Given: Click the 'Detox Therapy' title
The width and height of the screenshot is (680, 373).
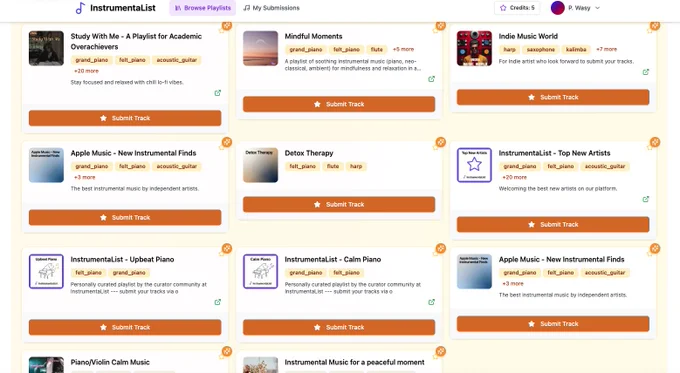Looking at the screenshot, I should click(x=309, y=153).
